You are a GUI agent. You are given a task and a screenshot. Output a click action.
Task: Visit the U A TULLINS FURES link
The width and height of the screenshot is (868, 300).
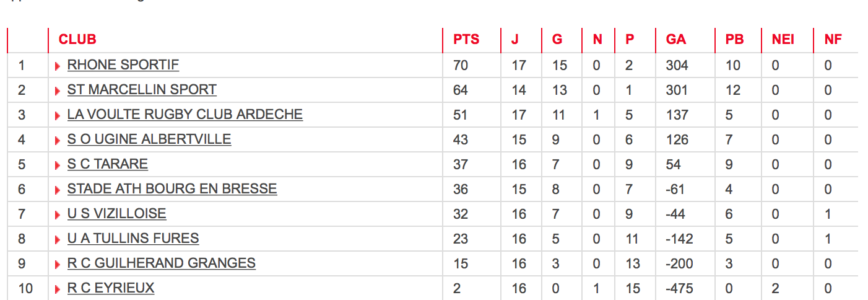(133, 239)
